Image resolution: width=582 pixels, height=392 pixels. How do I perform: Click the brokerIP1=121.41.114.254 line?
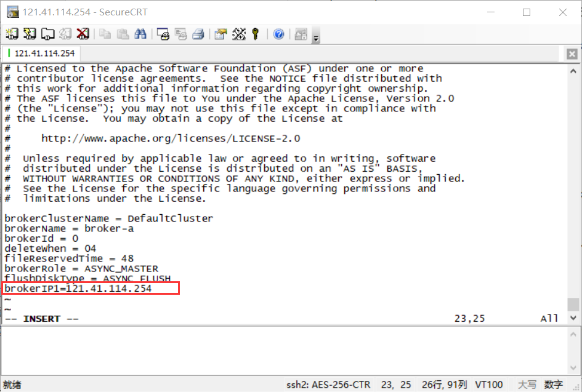pos(78,289)
